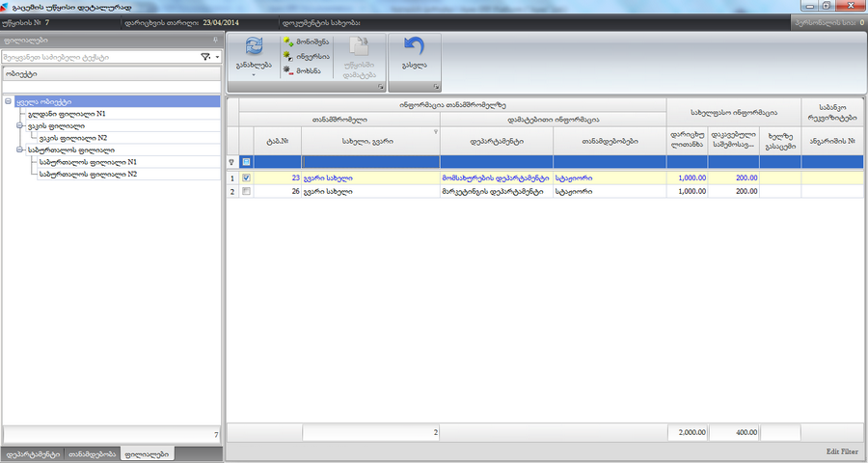Viewport: 868px width, 463px height.
Task: Collapse the ყველა ობიექტი tree node
Action: (x=8, y=101)
